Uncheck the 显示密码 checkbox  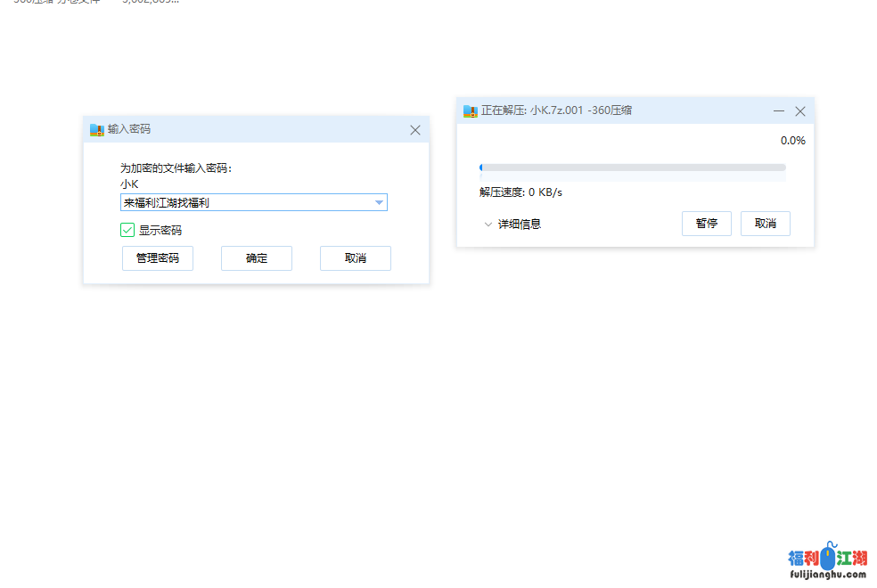(127, 230)
